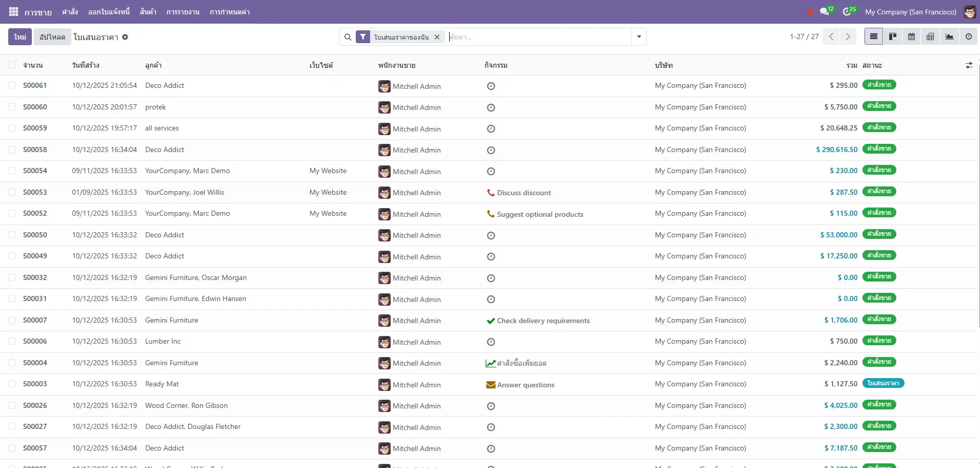Click the phone activity icon for S00053

[490, 193]
